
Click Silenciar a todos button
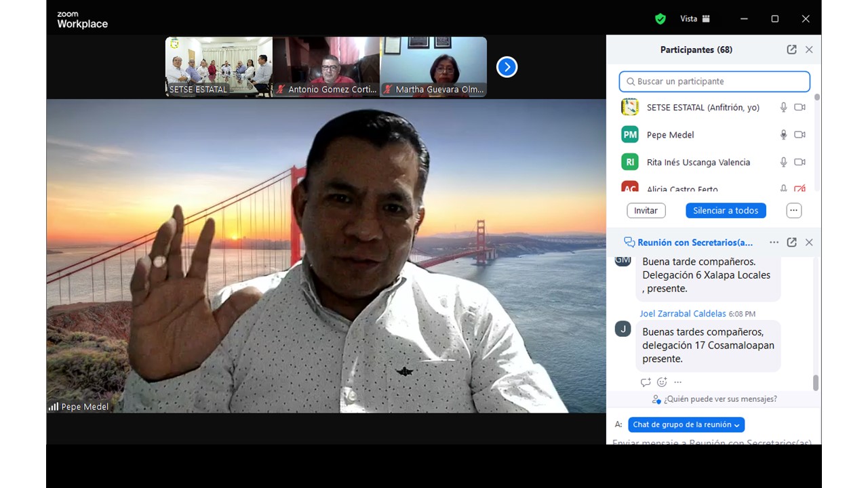tap(726, 211)
